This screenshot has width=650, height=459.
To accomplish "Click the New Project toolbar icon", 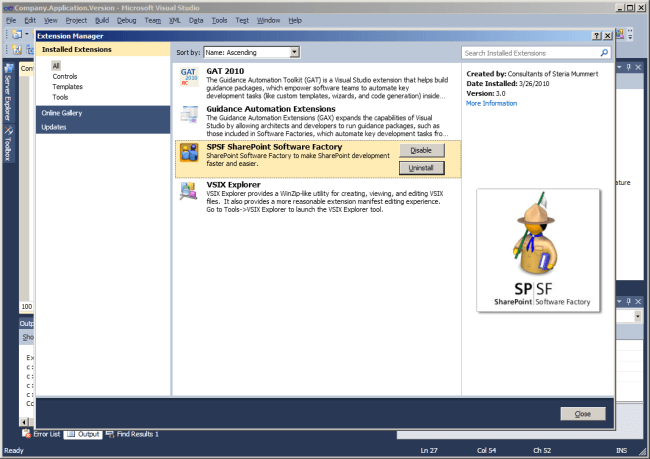I will (17, 34).
